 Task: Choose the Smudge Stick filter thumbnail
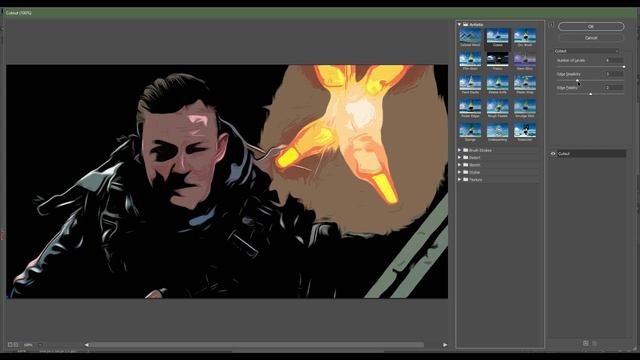click(x=525, y=107)
